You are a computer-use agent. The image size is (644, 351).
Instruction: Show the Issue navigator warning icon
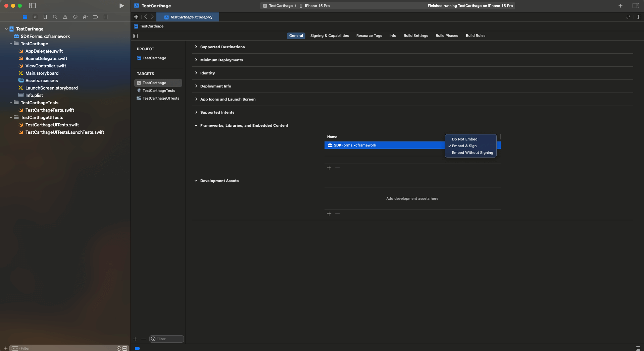tap(65, 17)
